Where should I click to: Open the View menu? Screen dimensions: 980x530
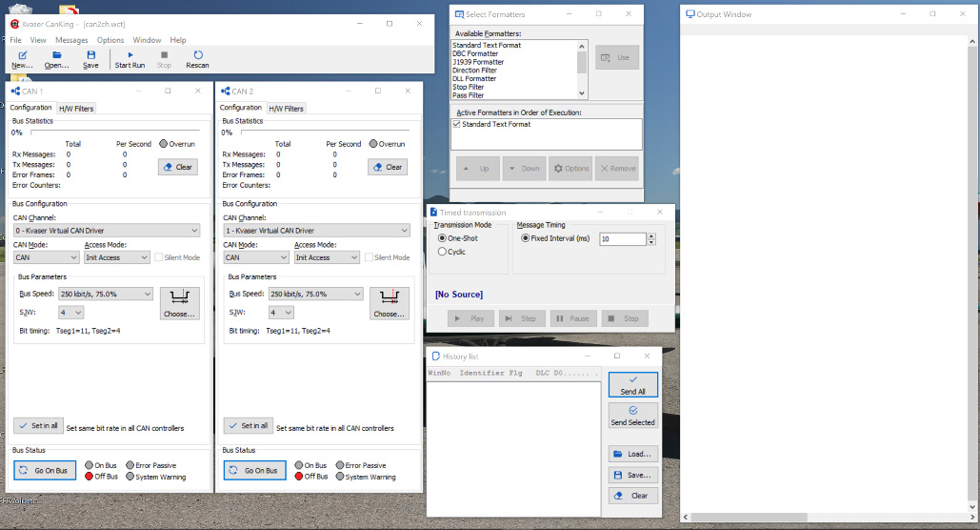click(38, 40)
